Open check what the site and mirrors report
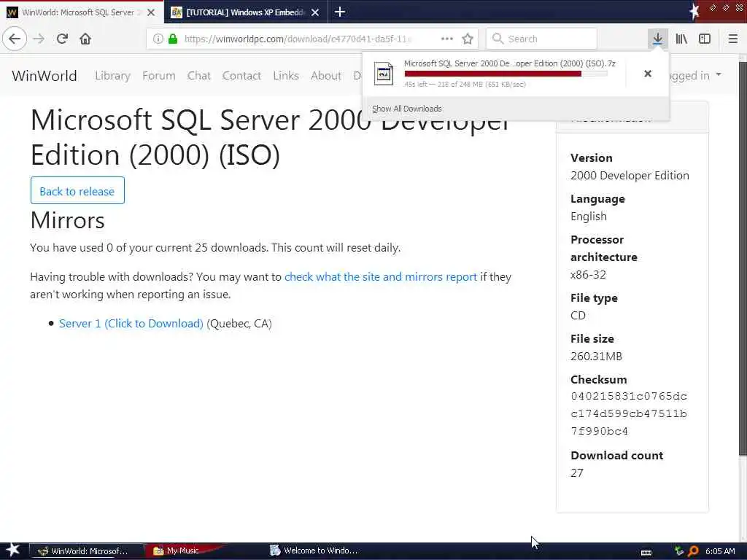 tap(381, 276)
